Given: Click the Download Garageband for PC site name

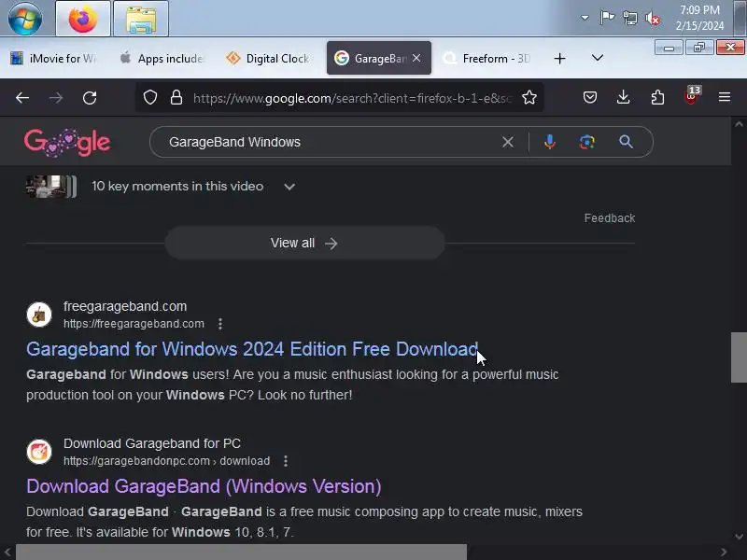Looking at the screenshot, I should pyautogui.click(x=152, y=443).
